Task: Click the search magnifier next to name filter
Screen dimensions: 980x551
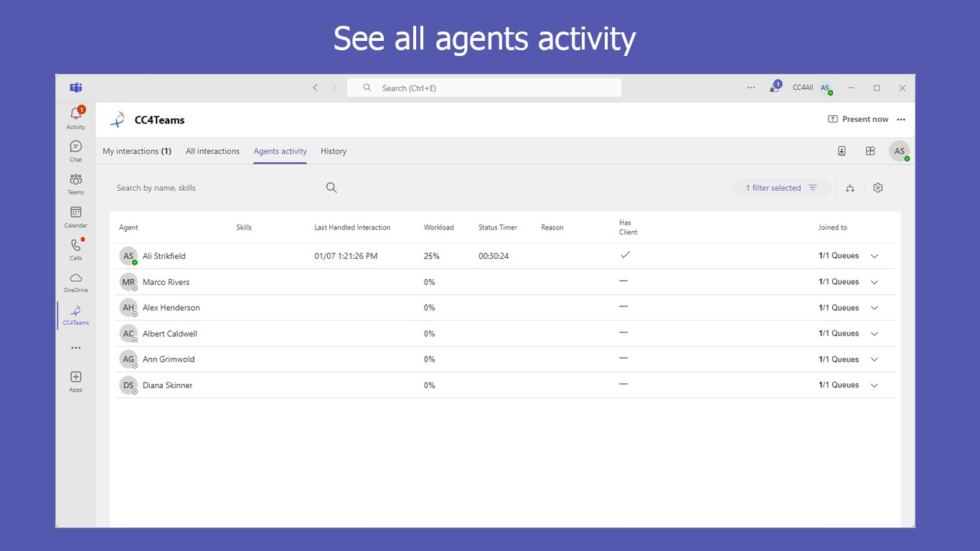Action: 331,188
